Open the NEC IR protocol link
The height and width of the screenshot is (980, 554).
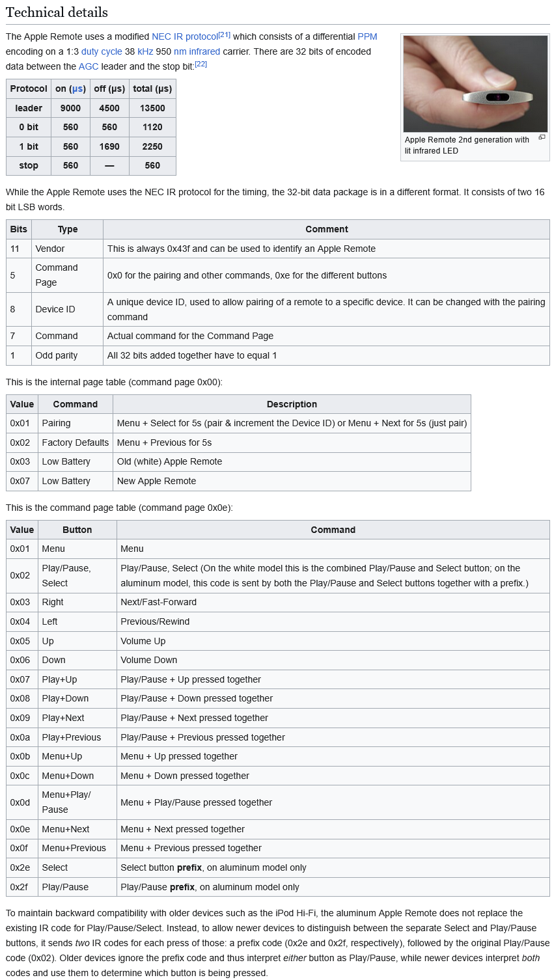[x=185, y=37]
